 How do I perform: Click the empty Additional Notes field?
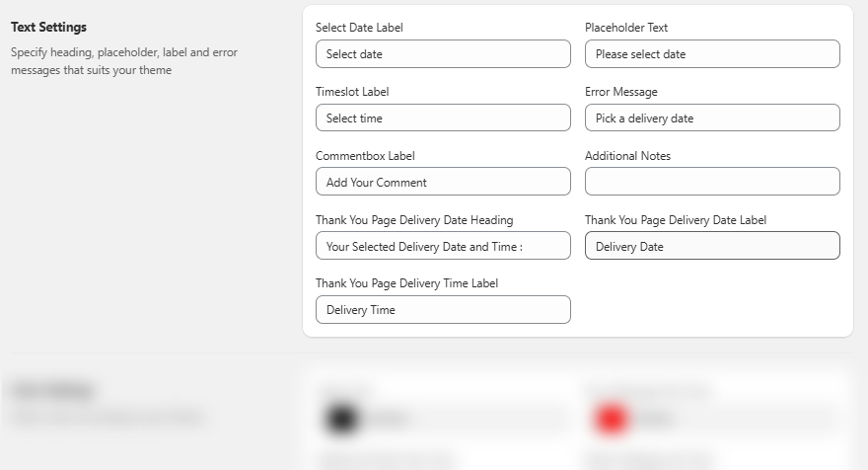(x=712, y=182)
